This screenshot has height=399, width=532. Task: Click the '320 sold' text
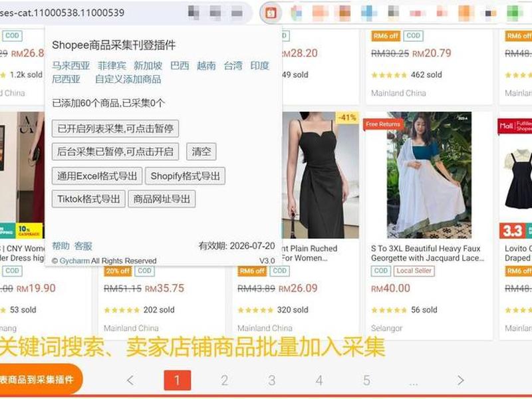[293, 310]
